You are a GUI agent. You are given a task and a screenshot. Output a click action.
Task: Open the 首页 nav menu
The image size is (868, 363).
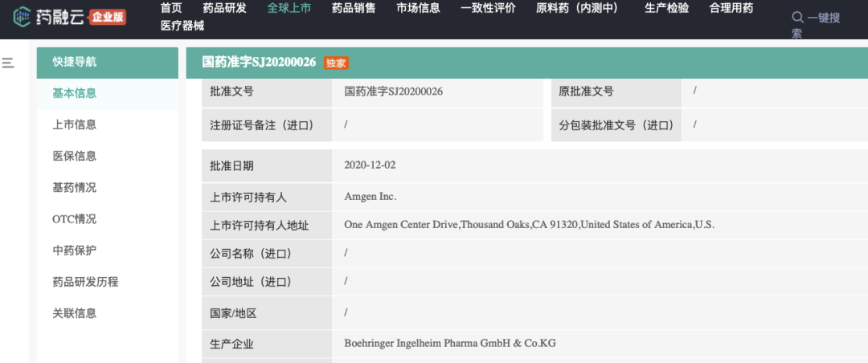coord(171,8)
